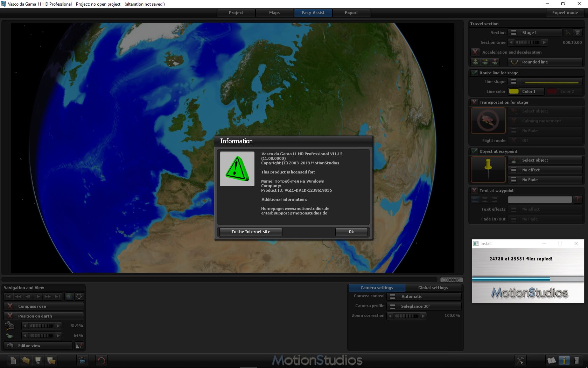Click the text at waypoint input field
Image resolution: width=588 pixels, height=368 pixels.
(540, 199)
